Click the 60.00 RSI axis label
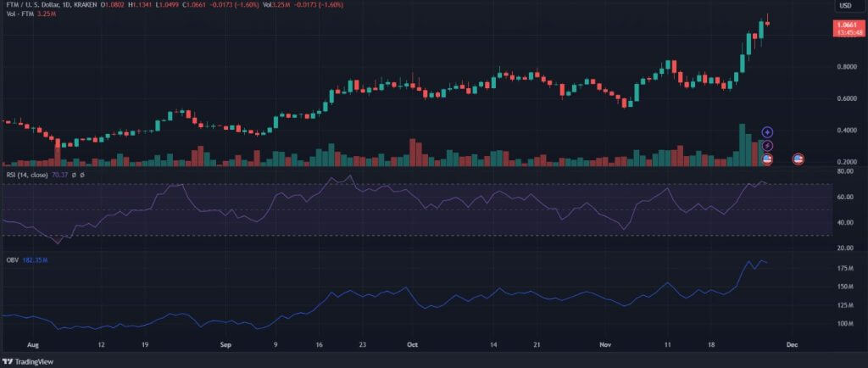 (845, 197)
